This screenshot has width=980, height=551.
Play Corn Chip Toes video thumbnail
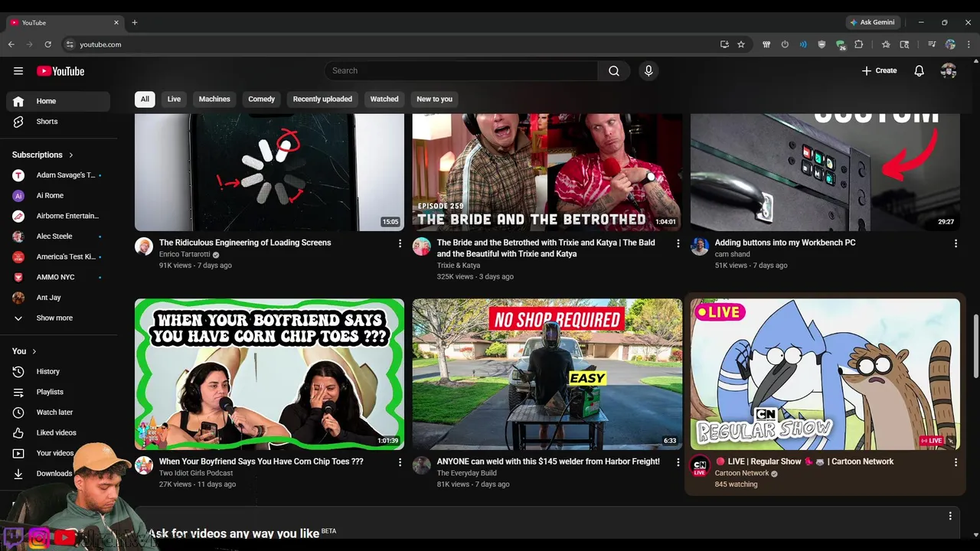coord(269,374)
